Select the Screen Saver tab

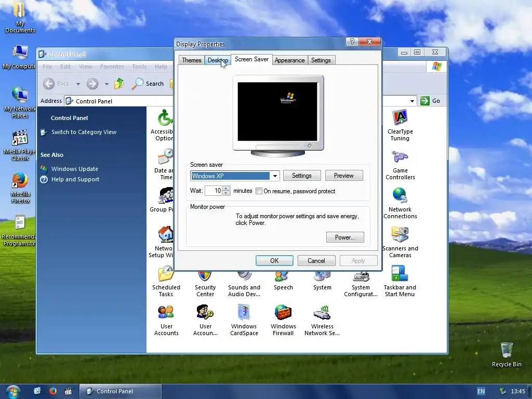coord(251,59)
